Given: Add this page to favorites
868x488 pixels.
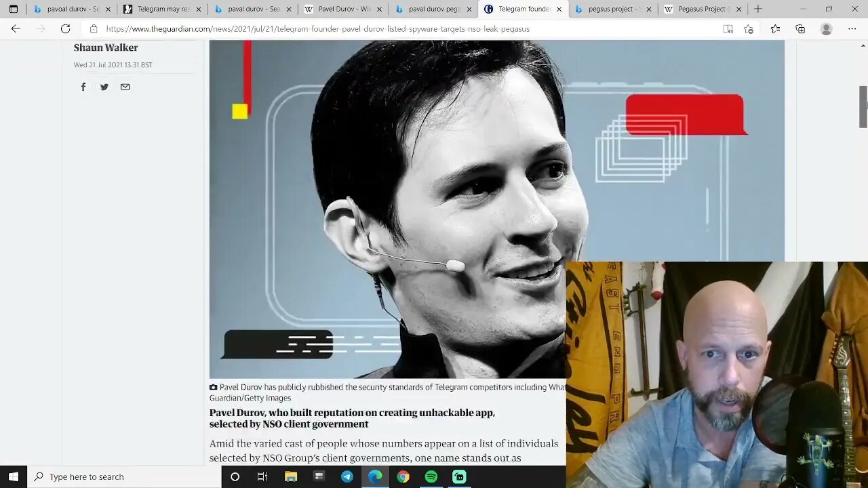Looking at the screenshot, I should (x=749, y=29).
